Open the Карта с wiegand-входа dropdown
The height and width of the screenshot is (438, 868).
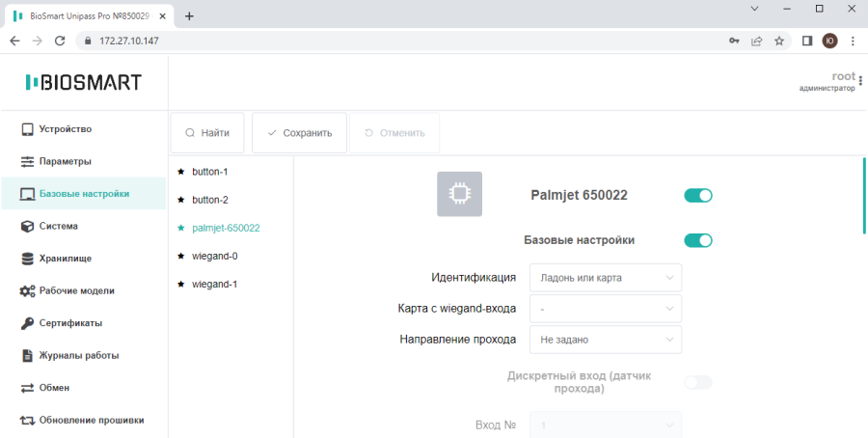tap(606, 309)
